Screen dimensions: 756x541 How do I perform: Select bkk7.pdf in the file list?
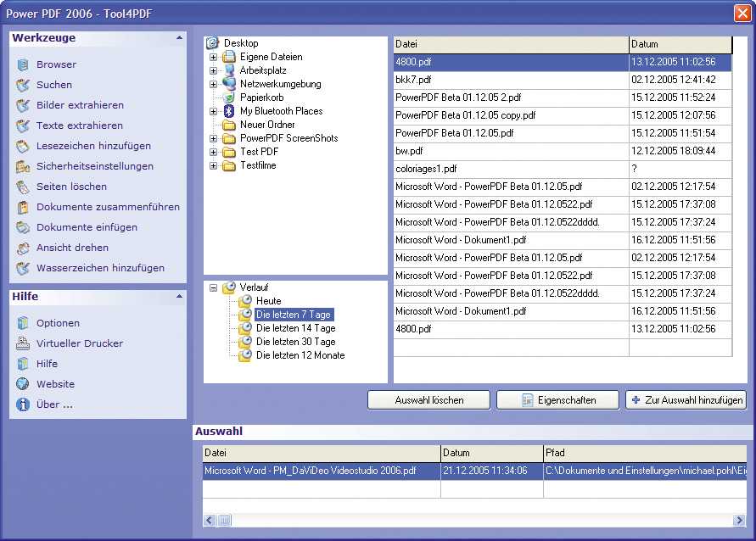[414, 80]
